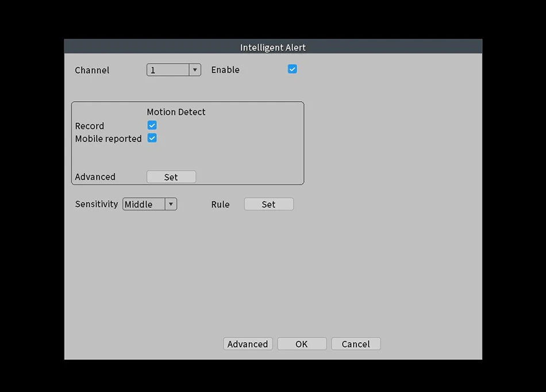Uncheck the Record checkbox

point(152,125)
